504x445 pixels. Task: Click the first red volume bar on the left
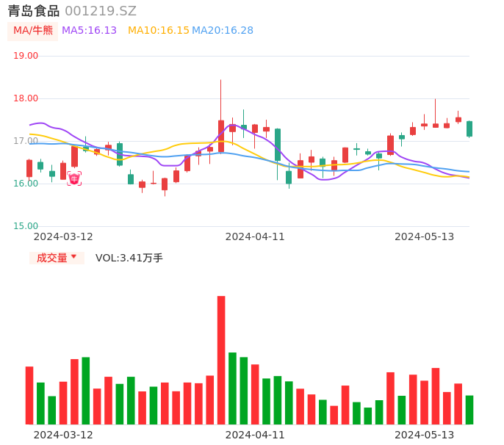coord(29,395)
